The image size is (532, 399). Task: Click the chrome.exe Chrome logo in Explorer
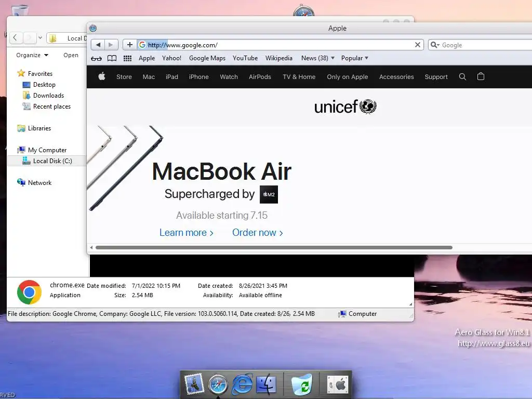coord(30,292)
